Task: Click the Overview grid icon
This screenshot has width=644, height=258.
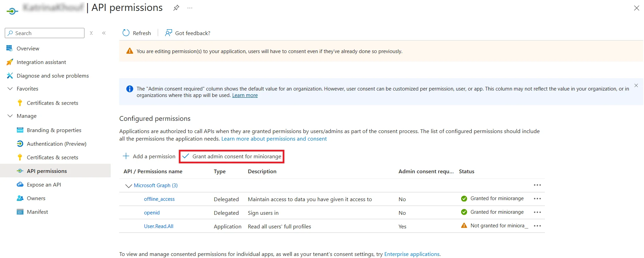Action: [x=10, y=48]
